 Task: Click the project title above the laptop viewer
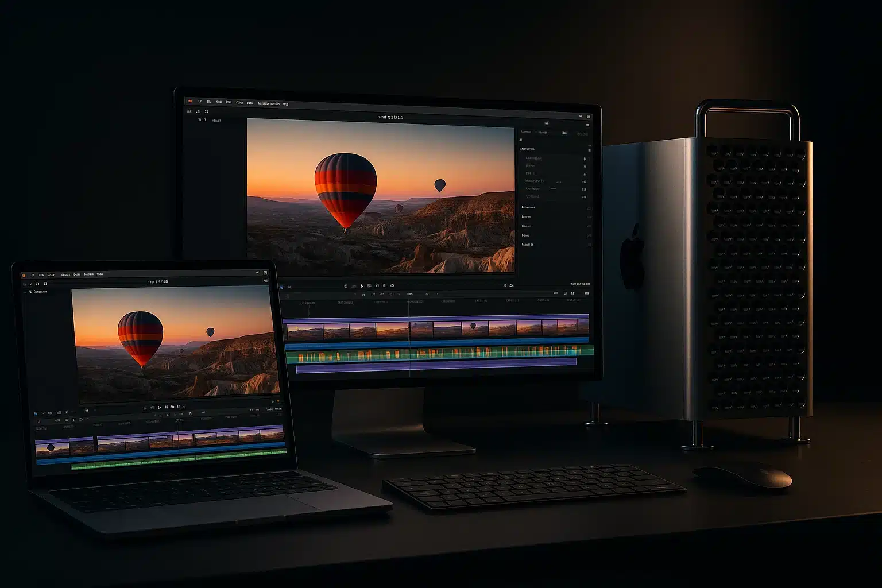(x=157, y=282)
